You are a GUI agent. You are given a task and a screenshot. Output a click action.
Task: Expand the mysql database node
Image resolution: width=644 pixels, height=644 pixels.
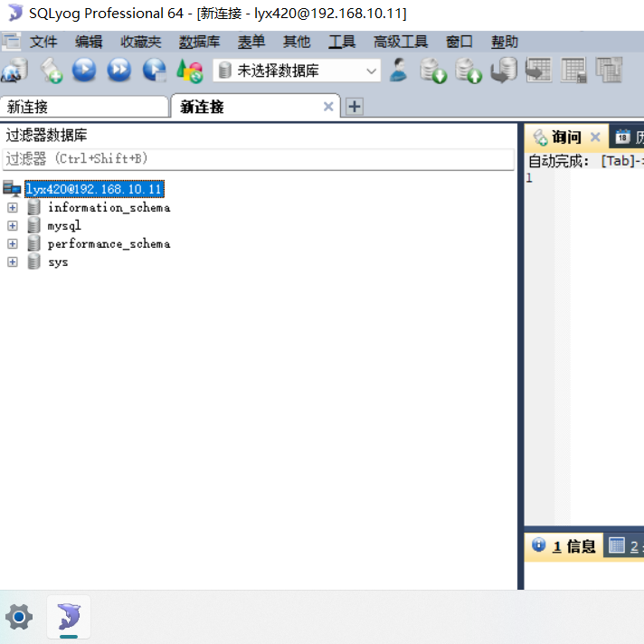tap(13, 225)
